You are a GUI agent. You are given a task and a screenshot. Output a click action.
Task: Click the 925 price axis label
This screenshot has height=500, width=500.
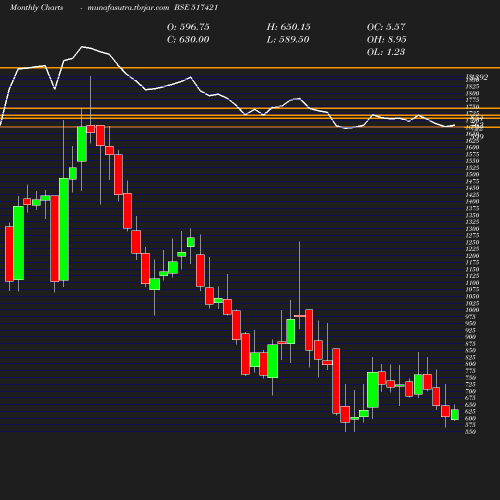coord(471,330)
